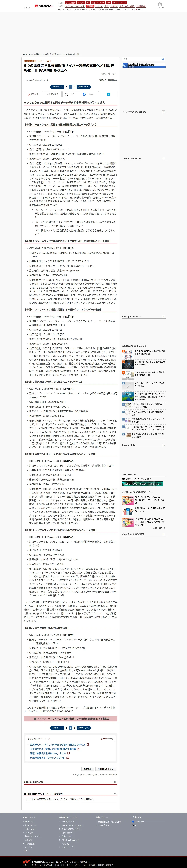The width and height of the screenshot is (187, 868).
Task: Click the search magnifier icon
Action: click(x=163, y=59)
